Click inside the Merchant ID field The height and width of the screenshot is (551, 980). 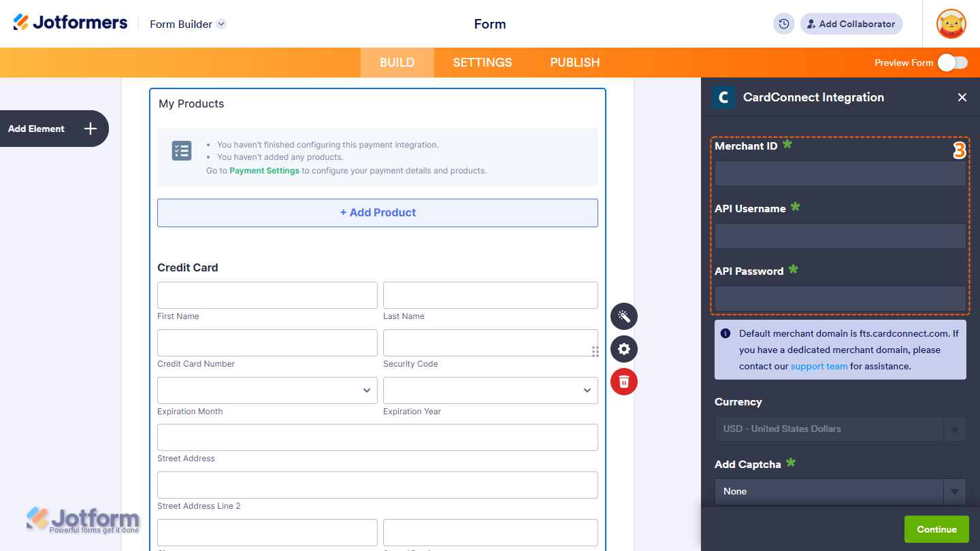840,173
